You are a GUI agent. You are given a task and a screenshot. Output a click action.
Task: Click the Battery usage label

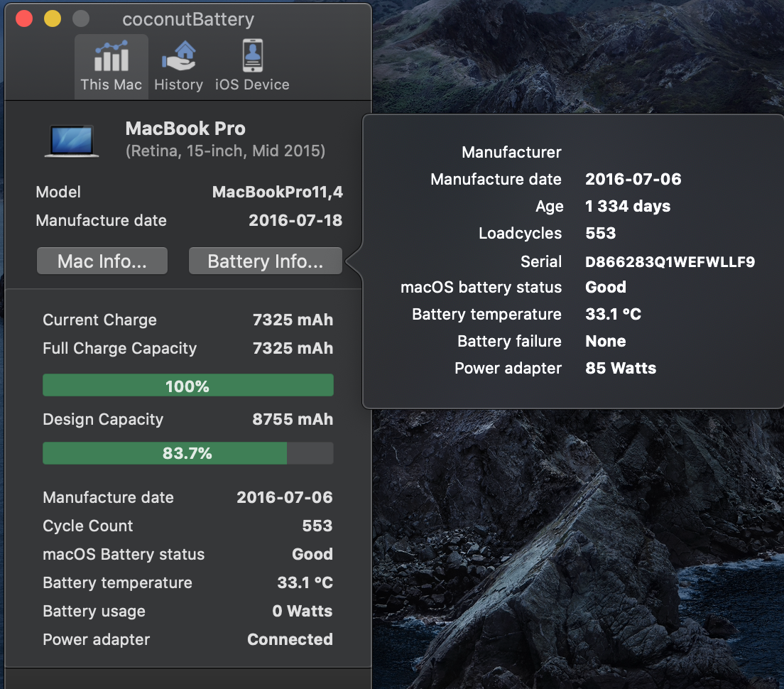[94, 612]
